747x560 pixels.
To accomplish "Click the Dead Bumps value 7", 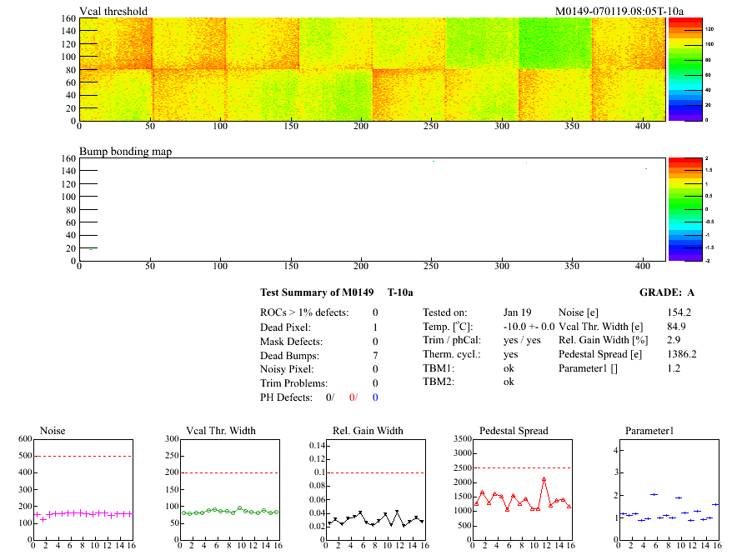I will click(375, 356).
